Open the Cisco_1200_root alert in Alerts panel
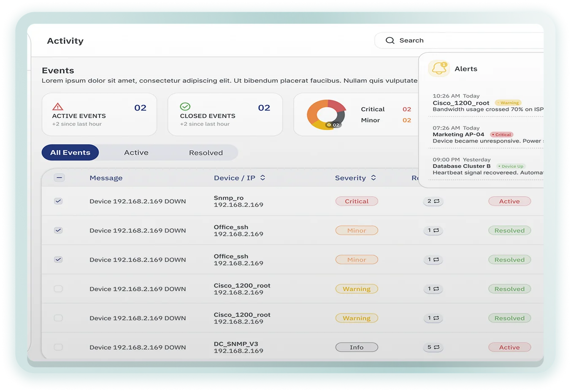Viewport: 571px width, 392px height. (488, 103)
